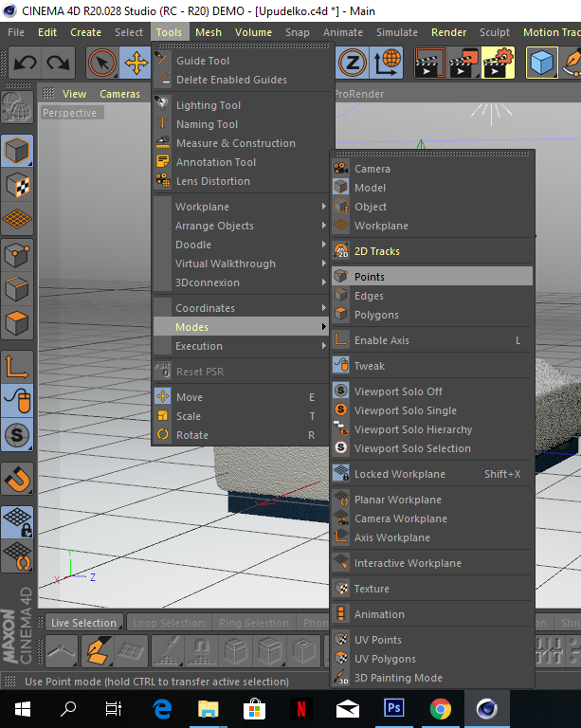Viewport: 581px width, 728px height.
Task: Open Photoshop from taskbar
Action: pyautogui.click(x=393, y=709)
